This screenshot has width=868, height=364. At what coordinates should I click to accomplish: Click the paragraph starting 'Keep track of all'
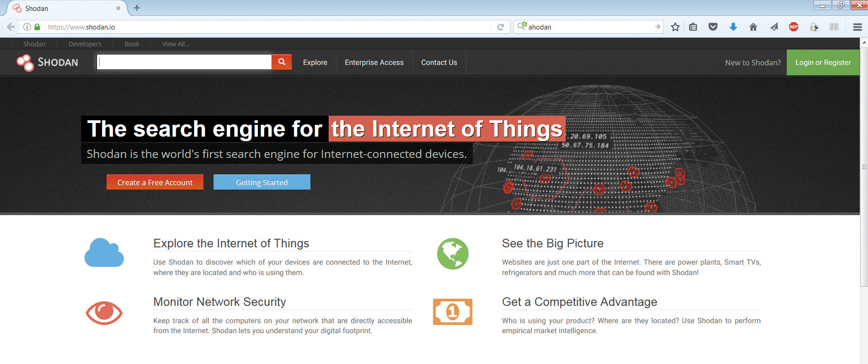click(283, 326)
